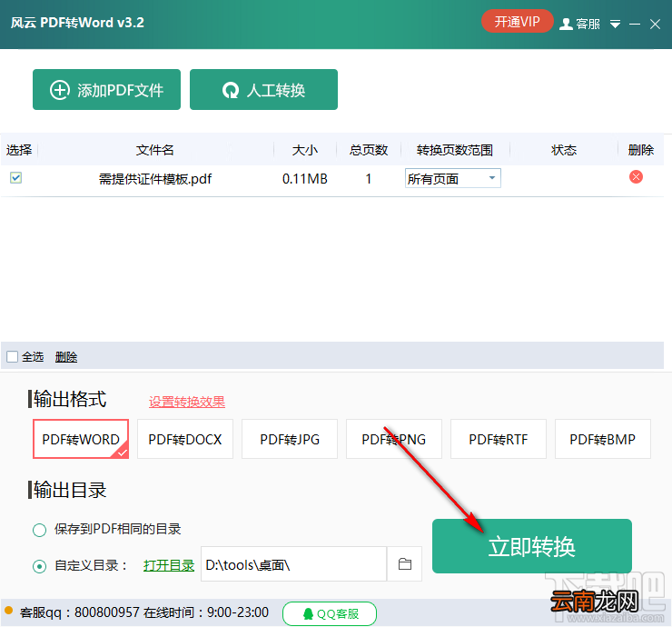Click the 添加PDF文件 button
The height and width of the screenshot is (627, 672).
106,90
